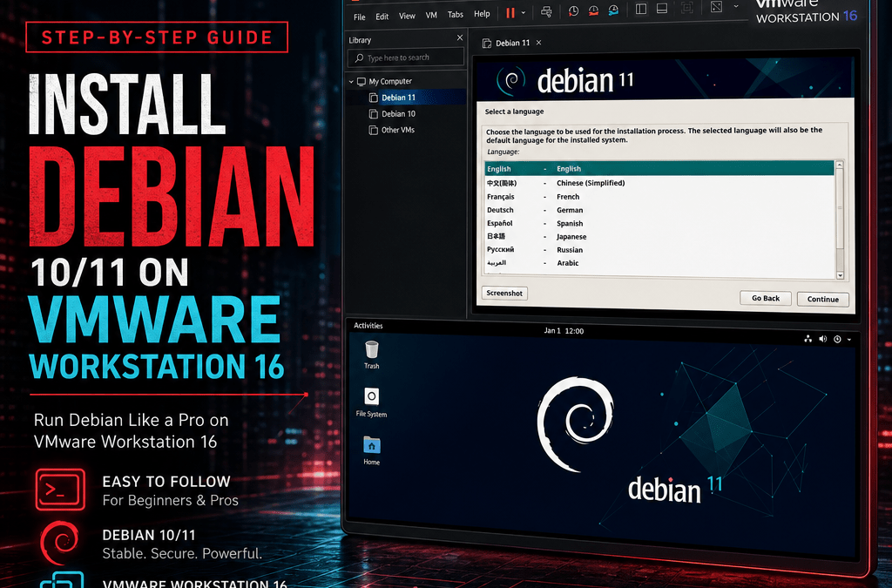Collapse the My Computer tree node

coord(352,82)
